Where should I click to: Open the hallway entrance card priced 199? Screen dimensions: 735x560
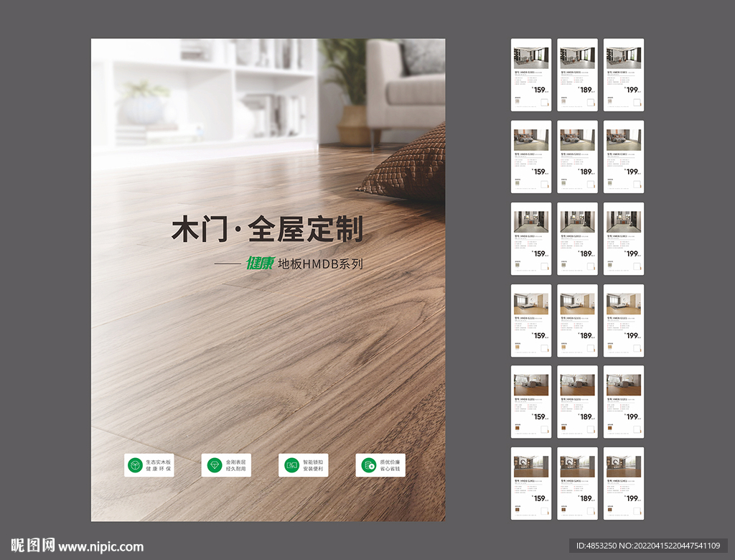[624, 239]
